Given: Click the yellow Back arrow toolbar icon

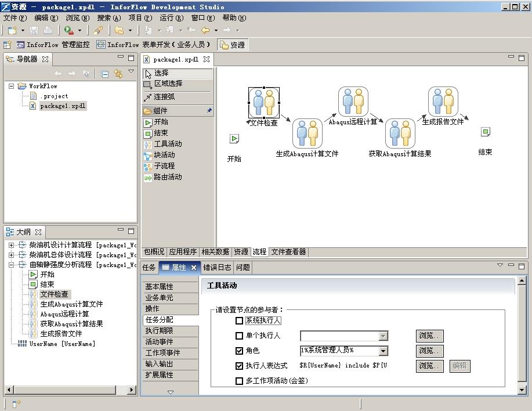Looking at the screenshot, I should click(x=205, y=31).
